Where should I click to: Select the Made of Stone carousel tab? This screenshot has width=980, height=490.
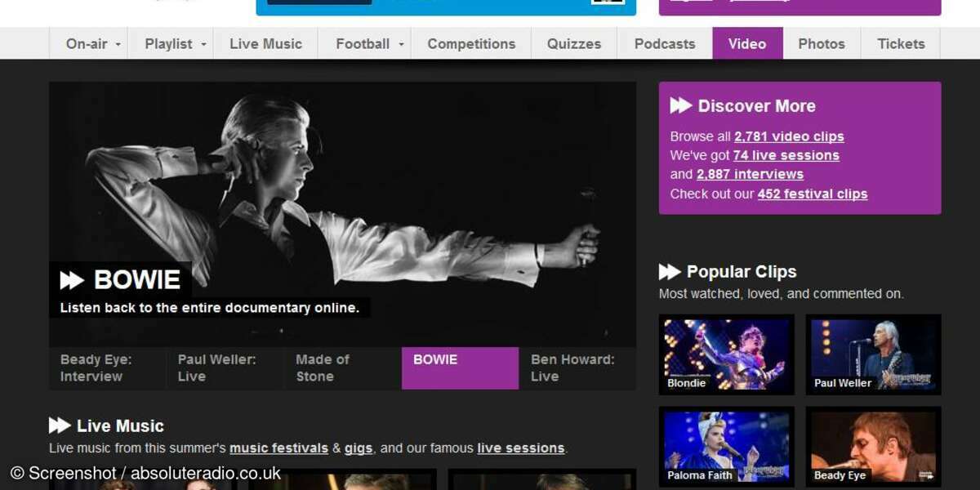[342, 368]
